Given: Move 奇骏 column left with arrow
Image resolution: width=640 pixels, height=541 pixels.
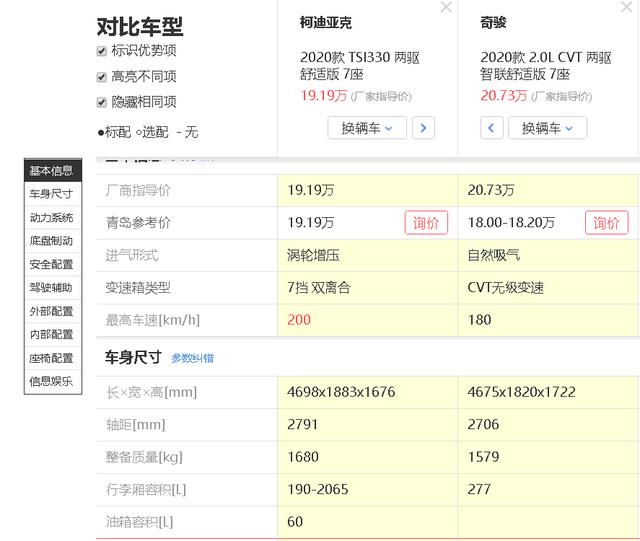Looking at the screenshot, I should click(x=491, y=128).
